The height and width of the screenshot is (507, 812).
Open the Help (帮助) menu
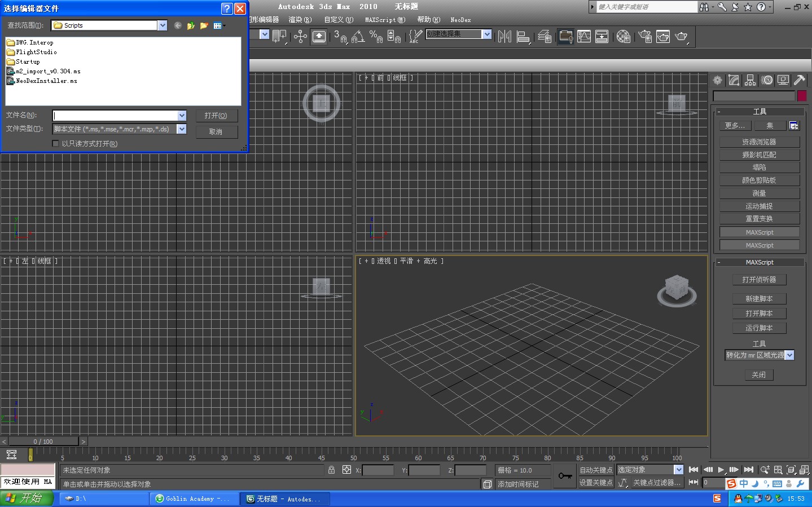429,20
